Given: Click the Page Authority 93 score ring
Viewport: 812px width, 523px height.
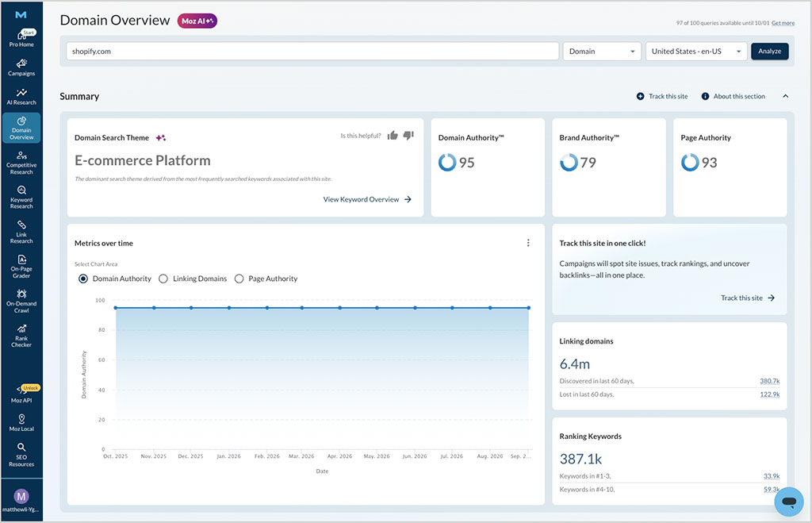Looking at the screenshot, I should [x=690, y=162].
